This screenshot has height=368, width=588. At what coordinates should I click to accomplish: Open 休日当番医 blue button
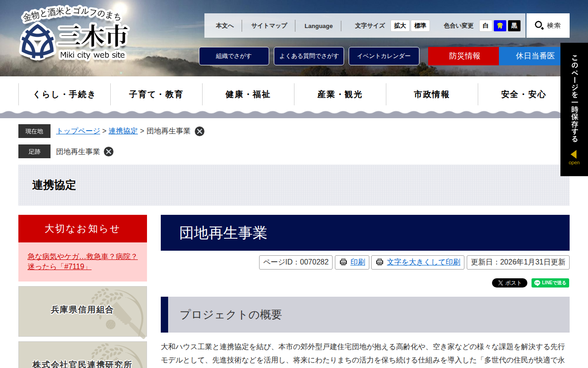(534, 56)
